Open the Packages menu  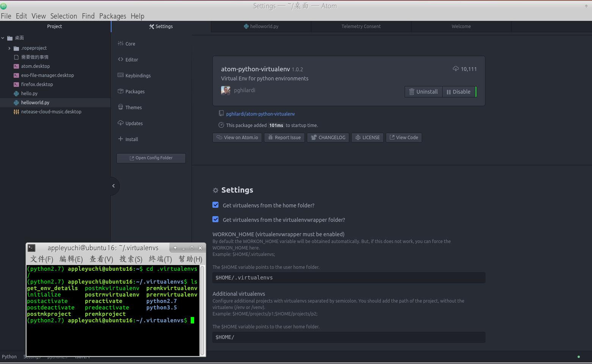[113, 16]
